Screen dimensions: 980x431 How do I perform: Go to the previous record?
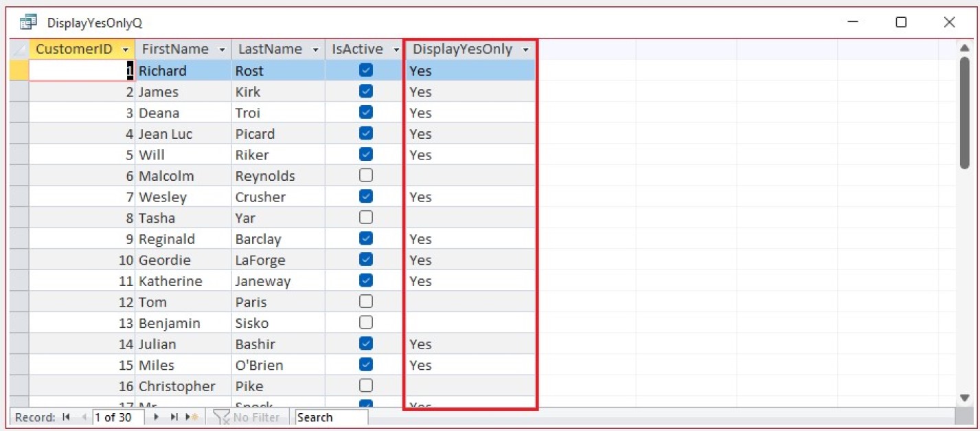(84, 417)
